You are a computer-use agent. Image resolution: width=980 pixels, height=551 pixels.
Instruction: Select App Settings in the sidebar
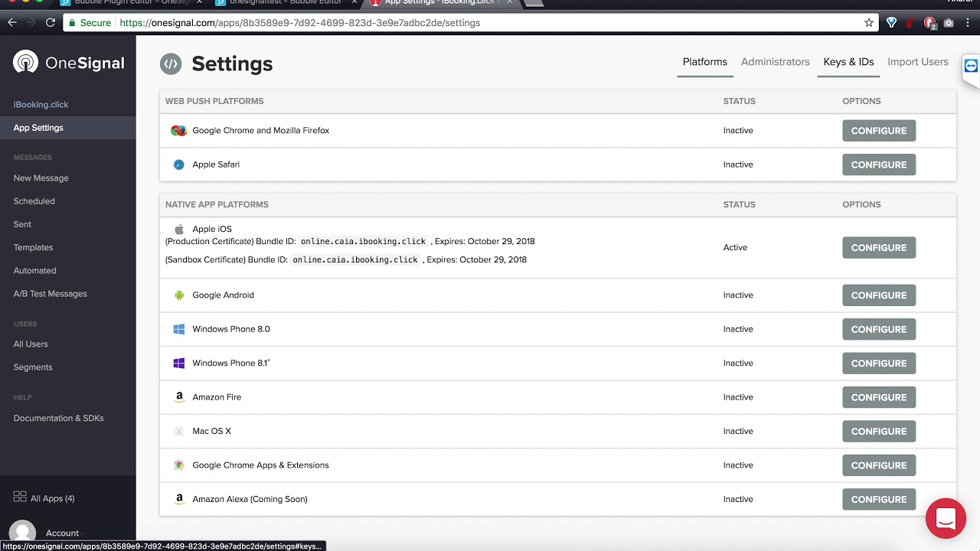click(67, 128)
